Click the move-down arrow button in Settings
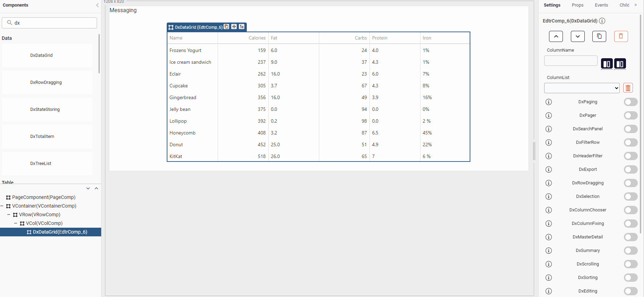Viewport: 644px width, 297px height. (x=578, y=36)
